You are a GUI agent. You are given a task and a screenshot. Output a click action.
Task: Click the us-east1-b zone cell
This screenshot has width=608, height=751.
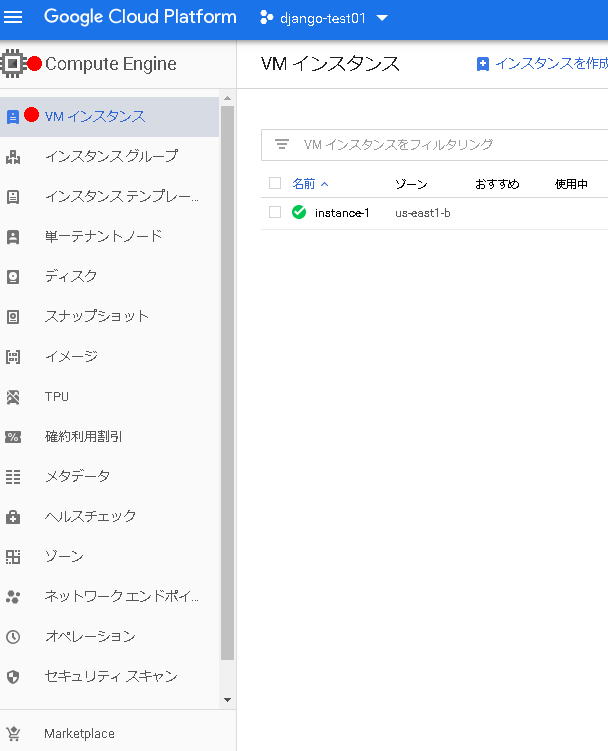[x=423, y=213]
